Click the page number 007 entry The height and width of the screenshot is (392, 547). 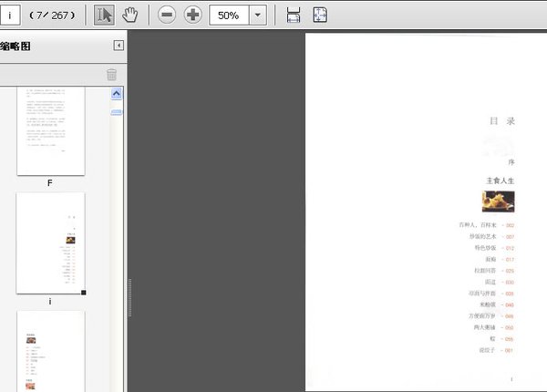pos(510,237)
